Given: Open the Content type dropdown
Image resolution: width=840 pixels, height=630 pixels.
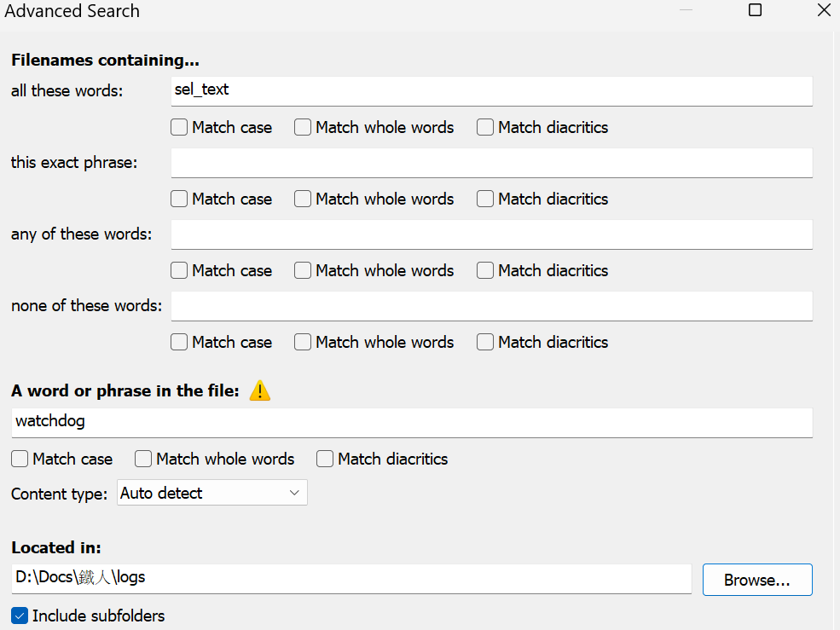Looking at the screenshot, I should click(211, 493).
